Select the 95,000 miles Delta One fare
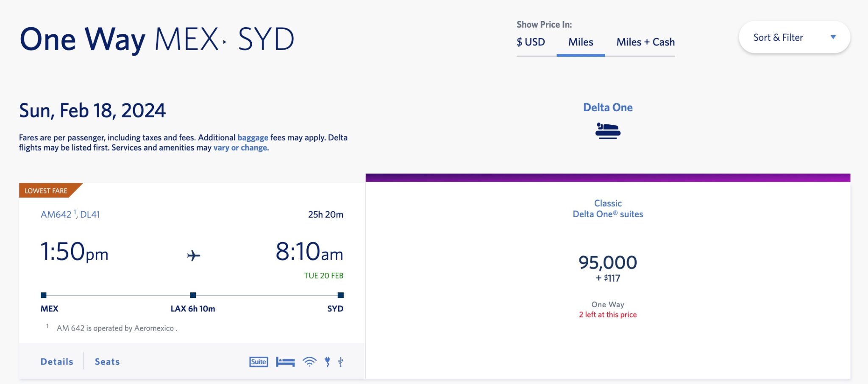Screen dimensions: 868x384 tap(608, 262)
